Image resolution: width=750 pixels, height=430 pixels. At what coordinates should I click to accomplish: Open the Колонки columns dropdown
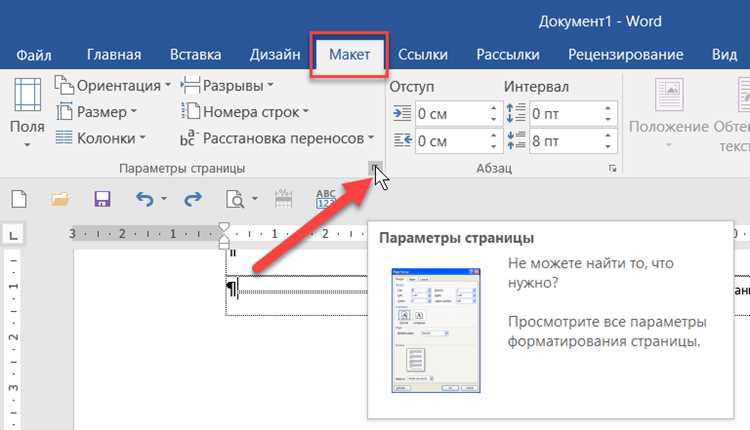[x=100, y=138]
